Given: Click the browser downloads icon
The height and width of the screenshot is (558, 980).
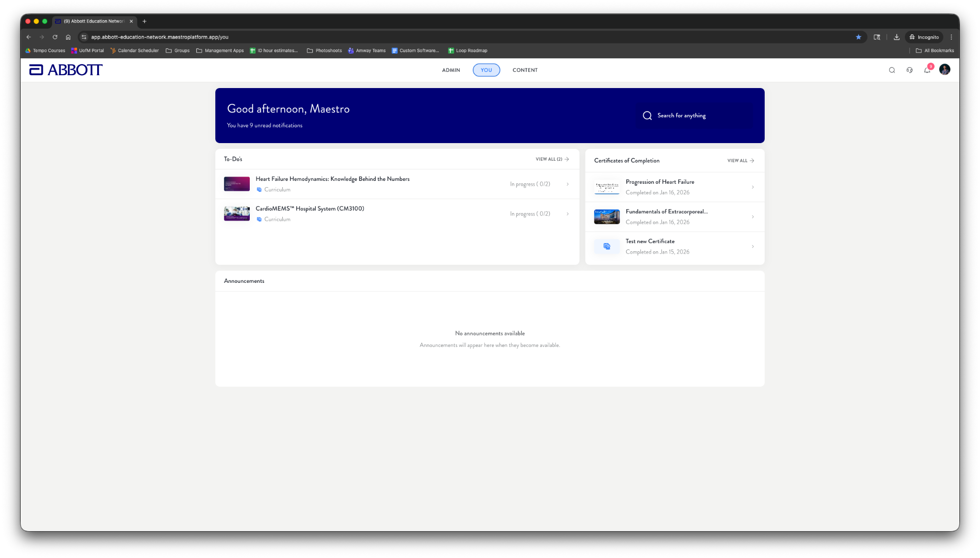Looking at the screenshot, I should point(897,37).
